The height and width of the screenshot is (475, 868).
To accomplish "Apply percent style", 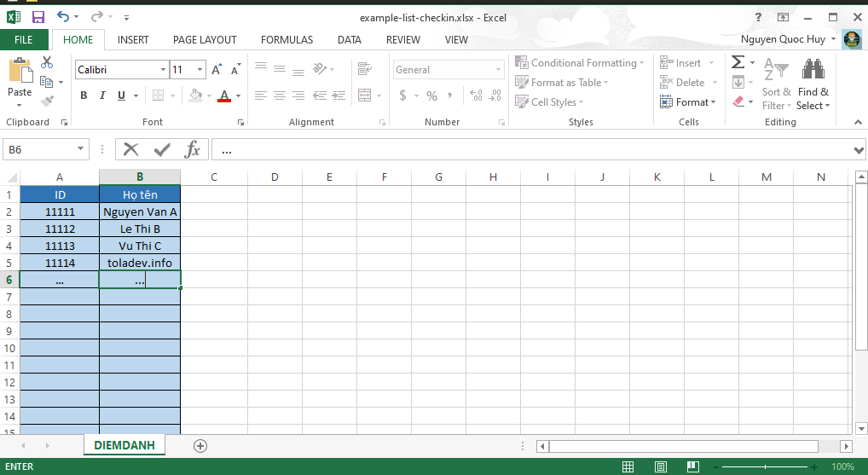I will (x=431, y=96).
